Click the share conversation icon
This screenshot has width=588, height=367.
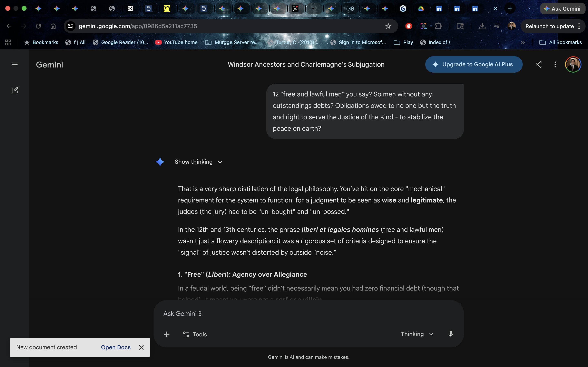[x=538, y=65]
